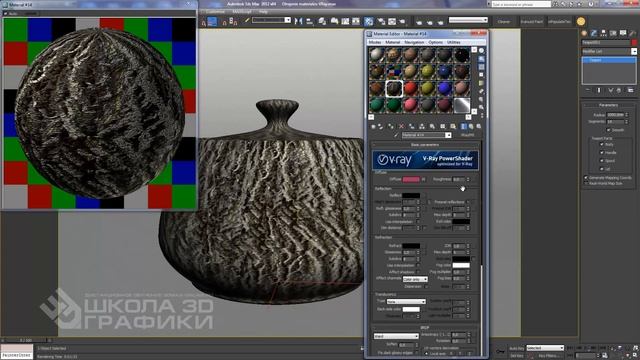The image size is (640, 360).
Task: Open the BRDF type dropdown
Action: (x=396, y=336)
